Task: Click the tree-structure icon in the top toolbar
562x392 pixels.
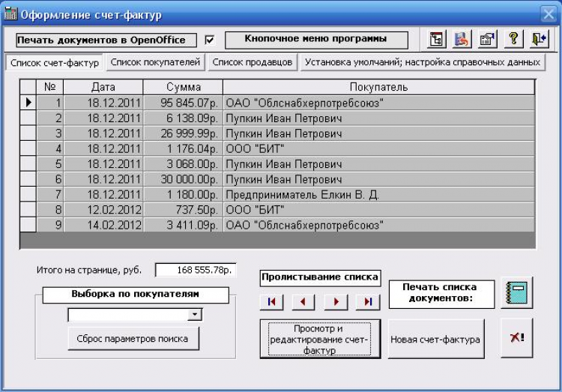Action: (436, 39)
